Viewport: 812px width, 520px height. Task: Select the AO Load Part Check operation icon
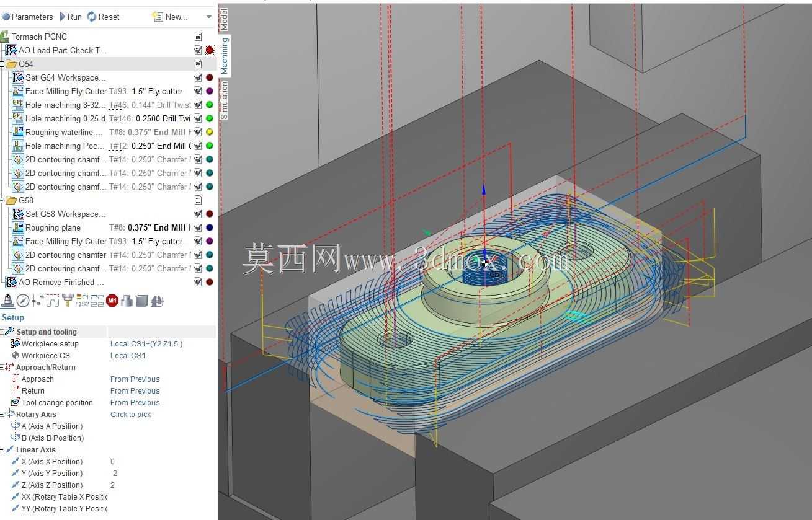pos(11,50)
